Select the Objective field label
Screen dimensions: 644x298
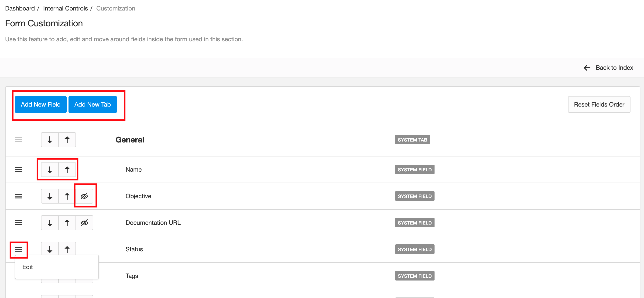pyautogui.click(x=138, y=196)
